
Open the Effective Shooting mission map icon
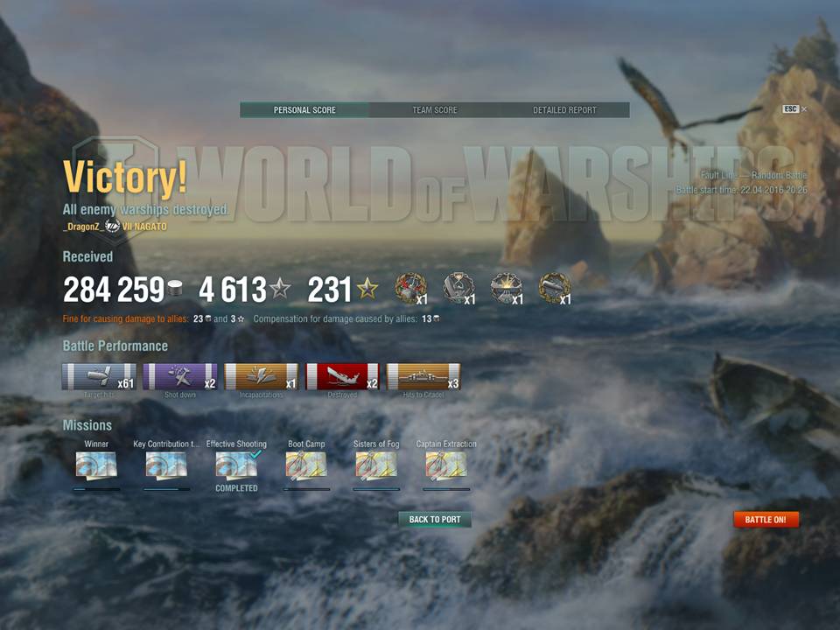[x=236, y=465]
